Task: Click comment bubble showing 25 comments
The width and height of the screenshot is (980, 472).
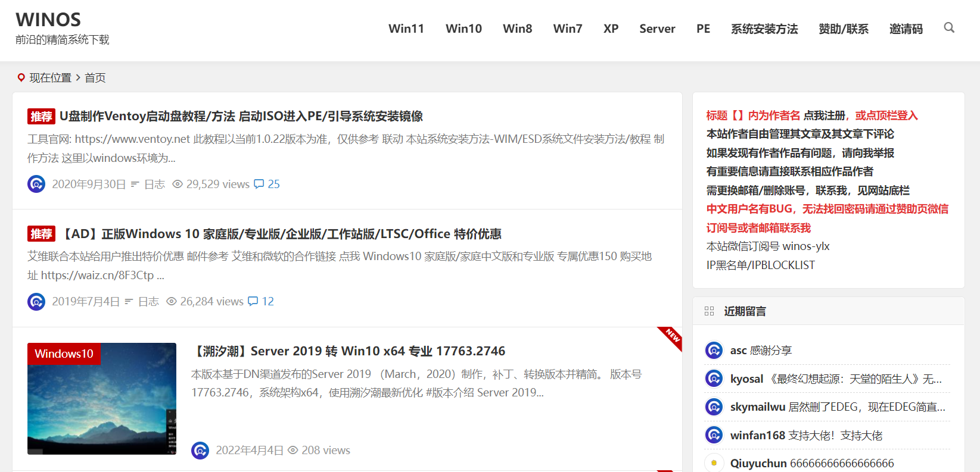Action: point(259,184)
